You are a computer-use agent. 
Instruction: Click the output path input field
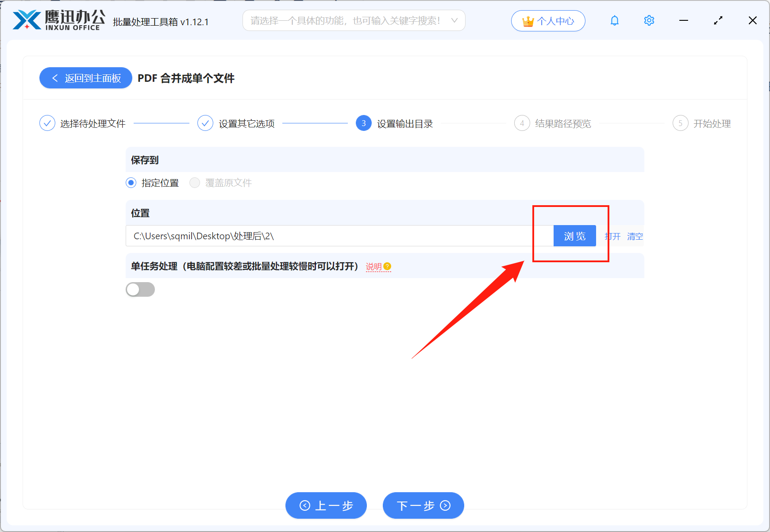(x=310, y=236)
